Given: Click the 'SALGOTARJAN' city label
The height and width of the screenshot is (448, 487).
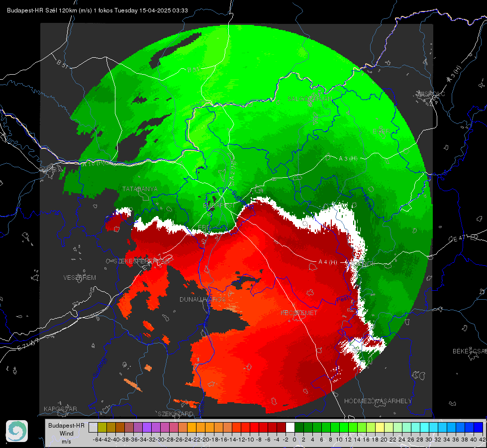Looking at the screenshot, I should click(310, 99).
